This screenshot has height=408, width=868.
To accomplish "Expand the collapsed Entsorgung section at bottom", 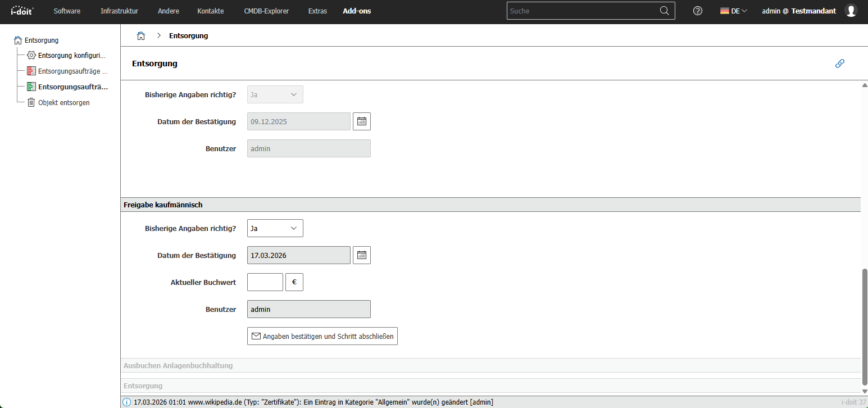I will 143,386.
